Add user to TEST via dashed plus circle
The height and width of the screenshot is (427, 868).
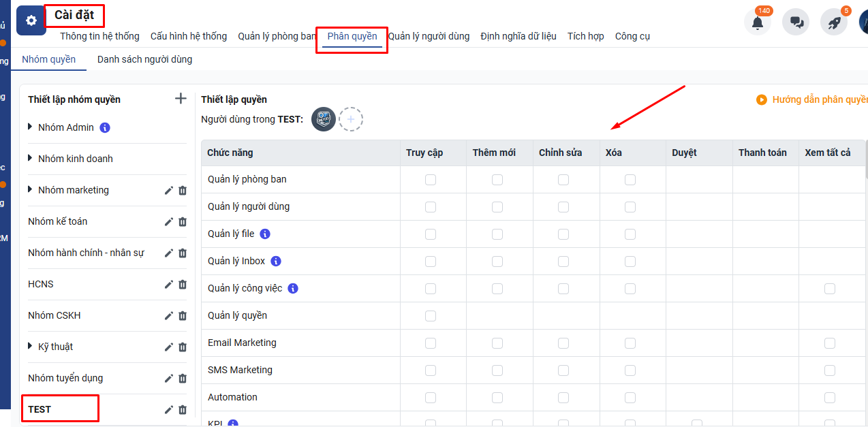(351, 119)
